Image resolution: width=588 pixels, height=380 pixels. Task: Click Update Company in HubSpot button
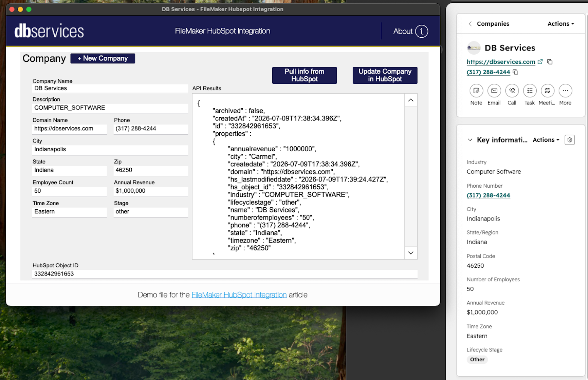tap(385, 75)
